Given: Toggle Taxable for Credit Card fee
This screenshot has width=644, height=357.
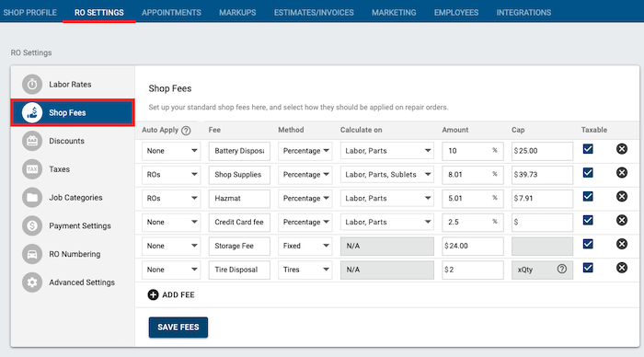Looking at the screenshot, I should point(588,220).
